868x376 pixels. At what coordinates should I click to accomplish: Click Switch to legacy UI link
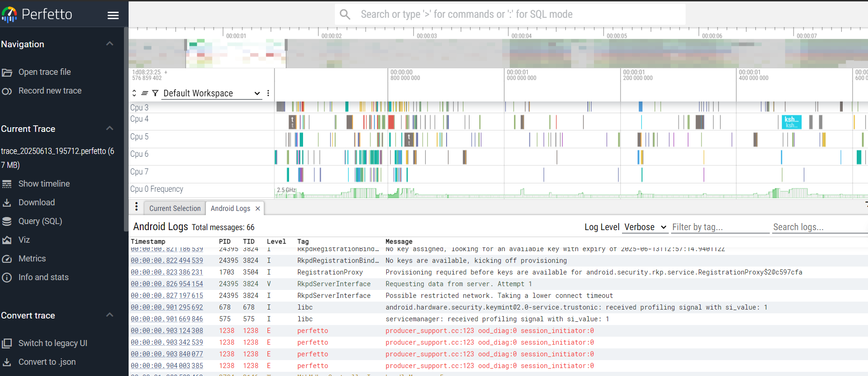click(53, 343)
